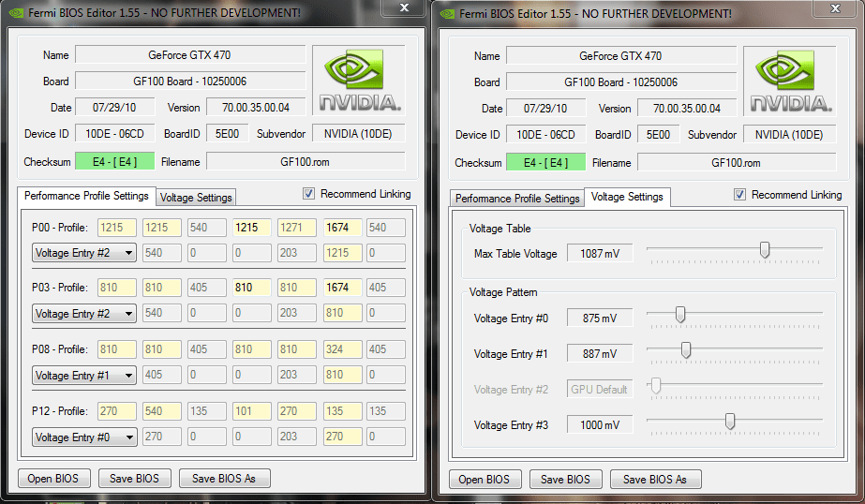
Task: Select Performance Profile Settings tab in left window
Action: pos(86,196)
